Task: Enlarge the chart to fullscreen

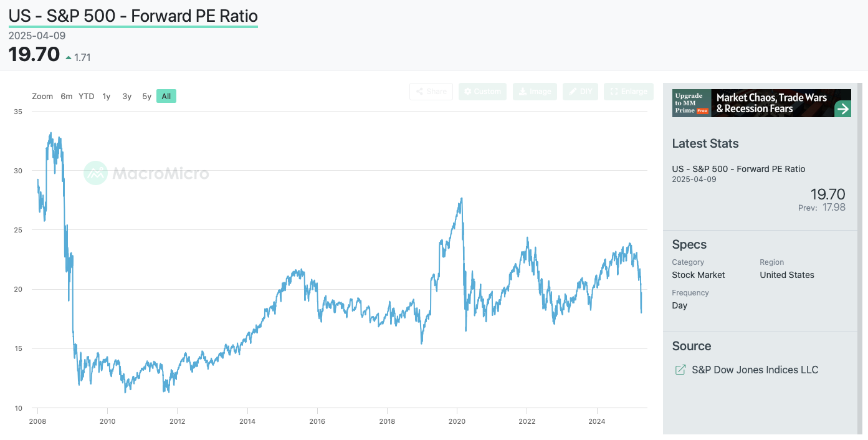Action: point(628,92)
